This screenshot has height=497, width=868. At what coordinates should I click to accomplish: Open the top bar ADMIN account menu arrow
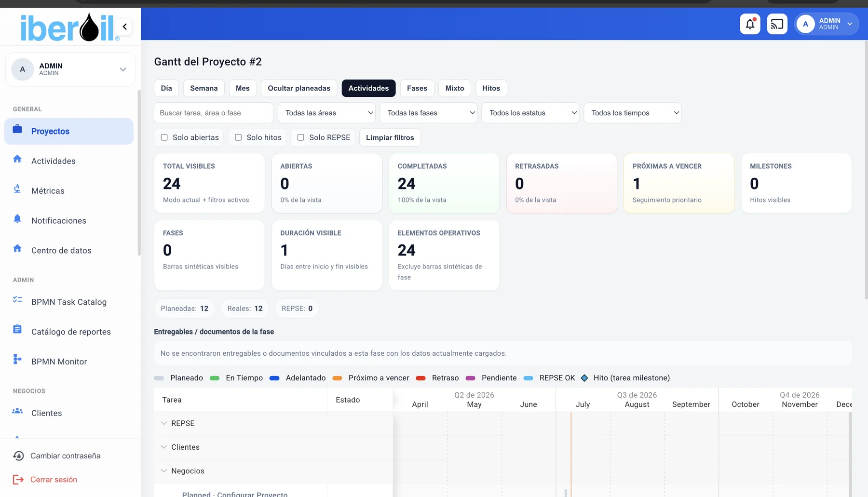click(850, 24)
